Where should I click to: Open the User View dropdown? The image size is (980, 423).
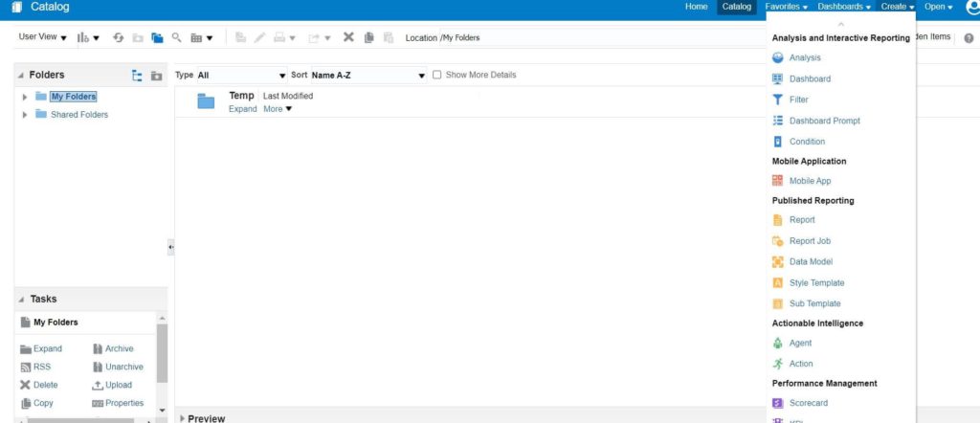pyautogui.click(x=42, y=37)
